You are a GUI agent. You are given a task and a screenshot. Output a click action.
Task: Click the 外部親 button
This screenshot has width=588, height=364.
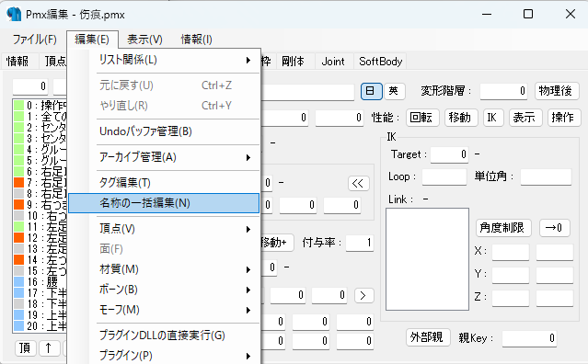click(428, 337)
